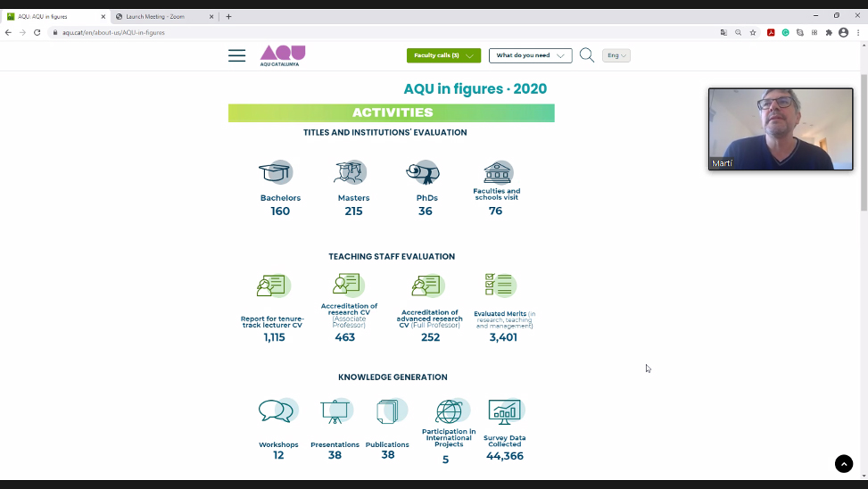Close the Launch Meeting - Zoom tab
The image size is (868, 489).
pos(211,17)
